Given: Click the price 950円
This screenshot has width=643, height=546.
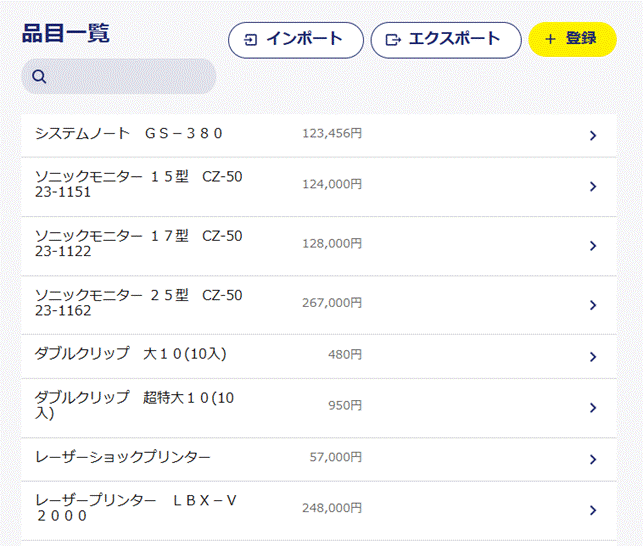Looking at the screenshot, I should (x=345, y=405).
